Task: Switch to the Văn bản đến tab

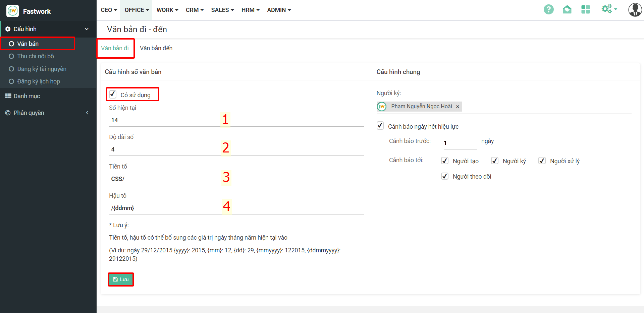Action: click(x=156, y=48)
